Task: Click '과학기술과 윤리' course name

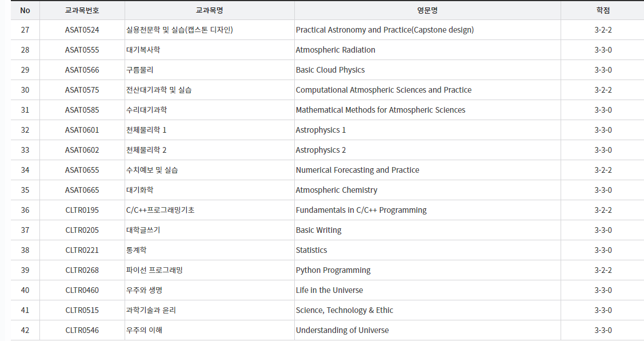Action: point(151,310)
